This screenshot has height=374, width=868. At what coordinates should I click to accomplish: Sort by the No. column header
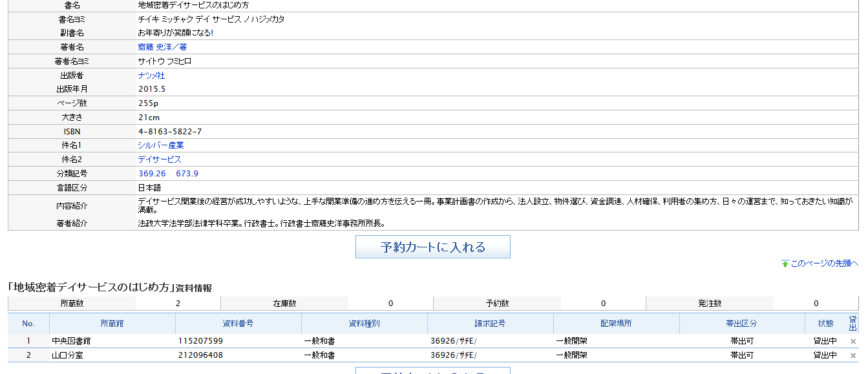28,324
